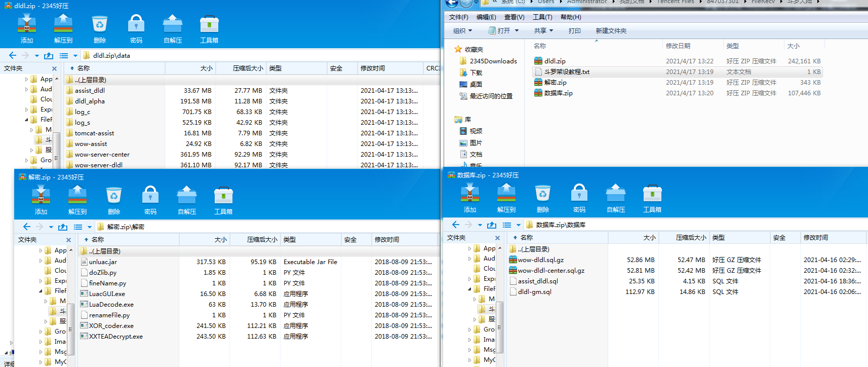
Task: Click 新建文件夹 button in Explorer
Action: coord(611,30)
